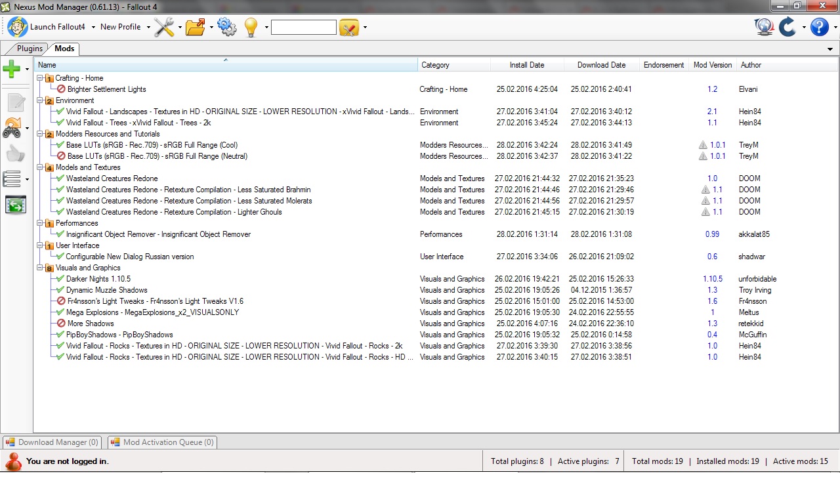
Task: Click the globe user icon at top right
Action: pos(764,27)
